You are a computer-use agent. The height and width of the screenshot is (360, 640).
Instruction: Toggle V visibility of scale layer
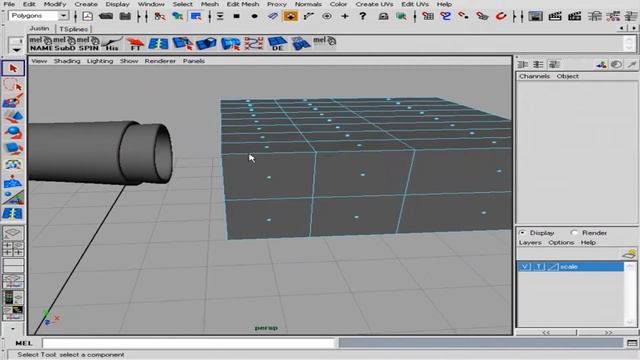525,267
